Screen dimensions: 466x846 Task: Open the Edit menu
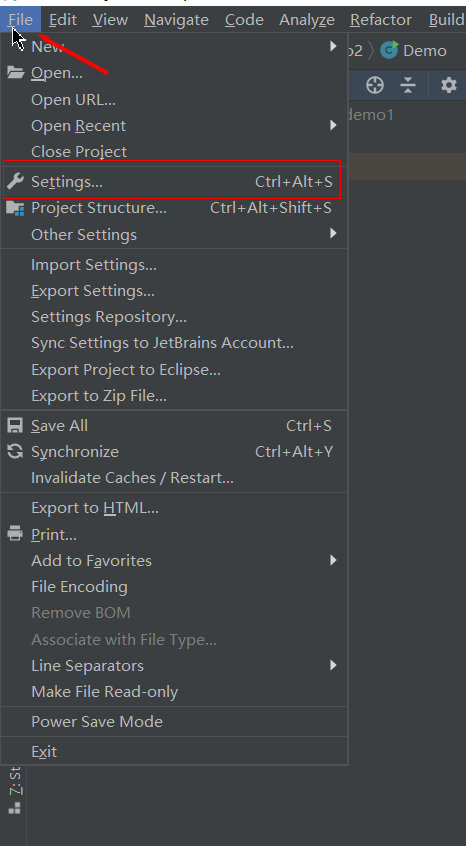[x=63, y=20]
